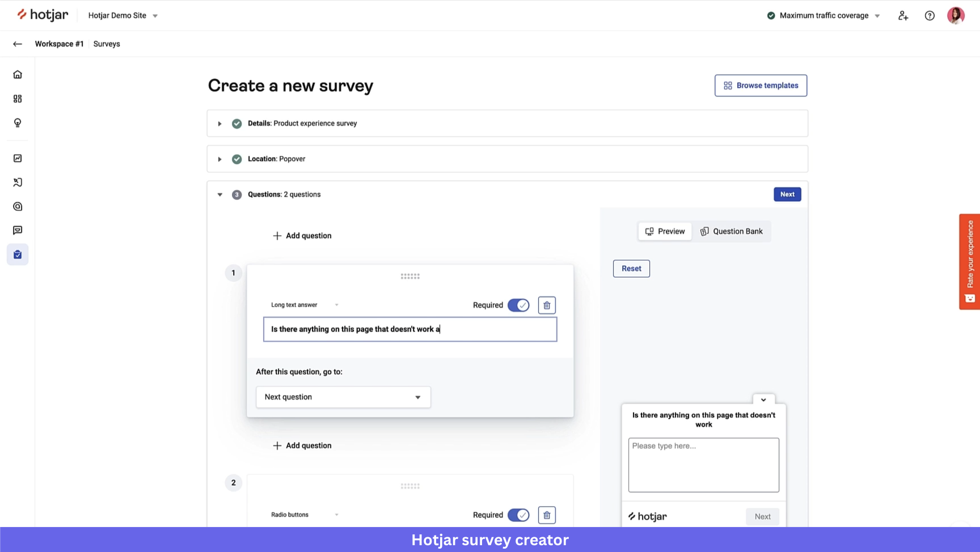Disable Required on the Long text answer question
The height and width of the screenshot is (552, 980).
pyautogui.click(x=518, y=305)
